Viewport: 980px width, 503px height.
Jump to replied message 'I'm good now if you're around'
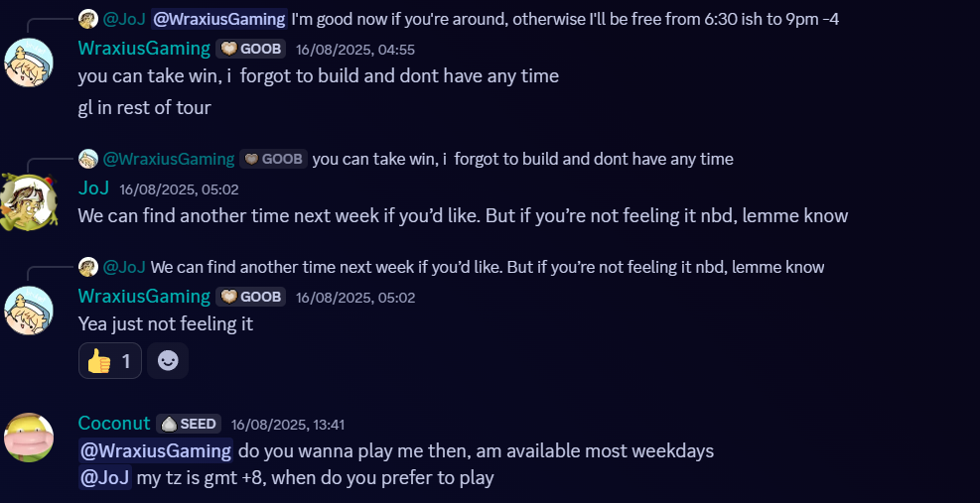click(565, 20)
